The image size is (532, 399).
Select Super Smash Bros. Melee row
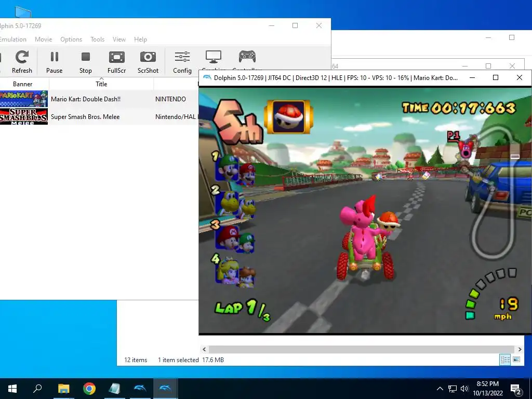pyautogui.click(x=99, y=117)
